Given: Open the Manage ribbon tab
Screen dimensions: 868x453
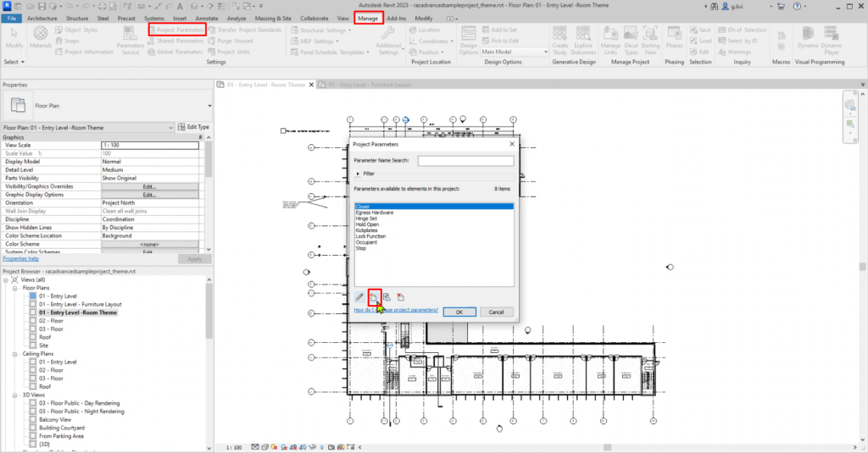Looking at the screenshot, I should pyautogui.click(x=368, y=19).
